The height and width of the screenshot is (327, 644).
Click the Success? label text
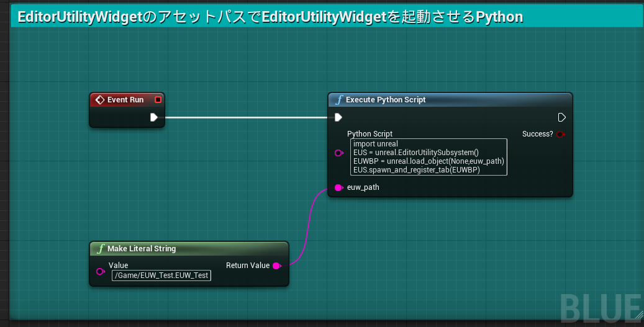coord(538,134)
